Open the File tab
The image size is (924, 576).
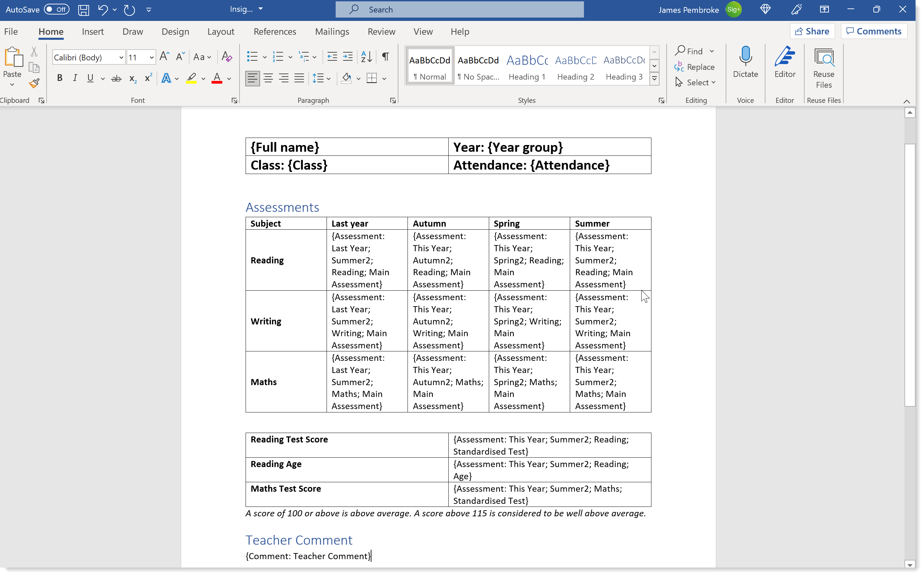[11, 32]
